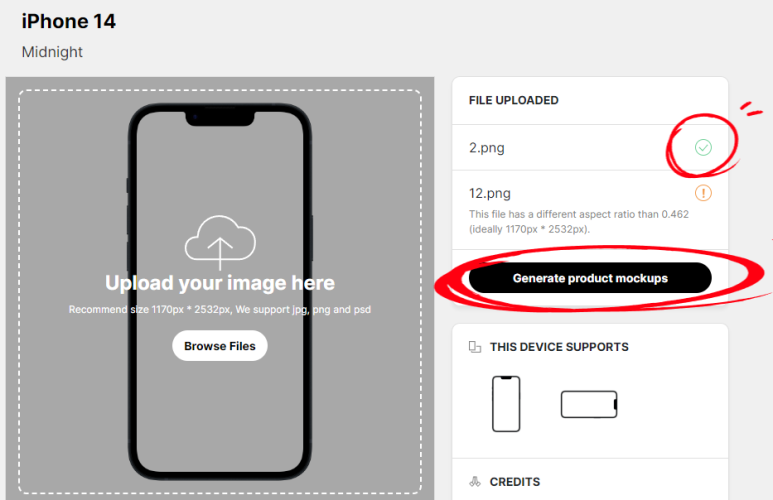This screenshot has width=773, height=500.
Task: Click the Midnight color label
Action: 52,52
